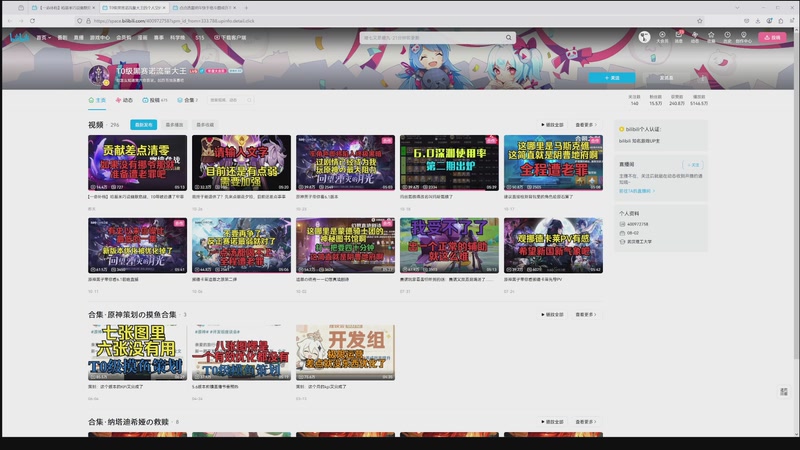
Task: Click the 粉丝数 15.5万 stat
Action: point(656,100)
